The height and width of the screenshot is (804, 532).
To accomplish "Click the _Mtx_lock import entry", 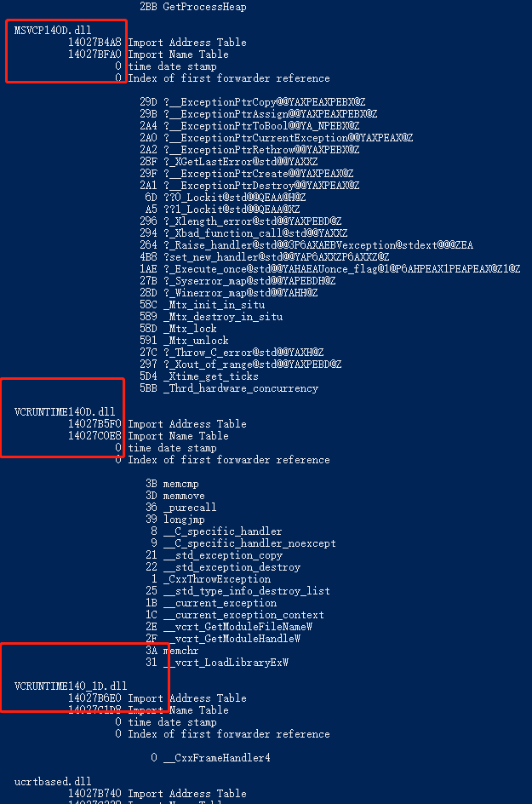I will click(x=178, y=328).
